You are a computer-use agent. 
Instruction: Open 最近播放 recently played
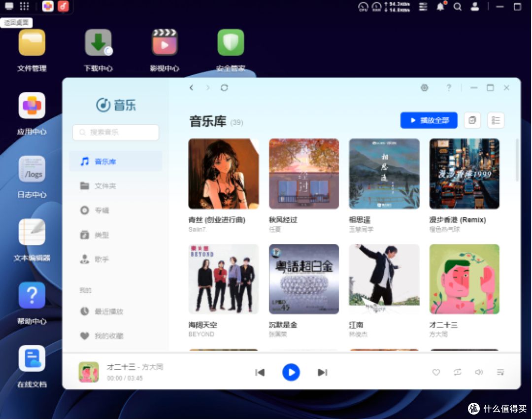click(x=116, y=312)
